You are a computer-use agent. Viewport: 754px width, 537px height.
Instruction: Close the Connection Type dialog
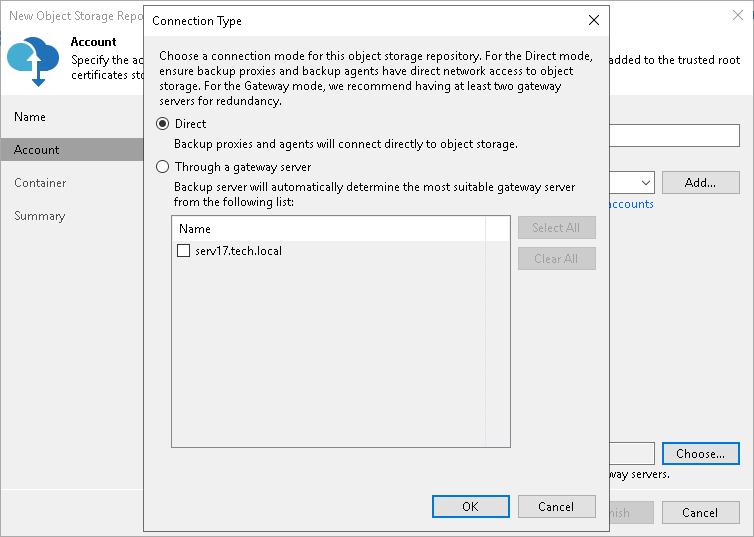594,20
